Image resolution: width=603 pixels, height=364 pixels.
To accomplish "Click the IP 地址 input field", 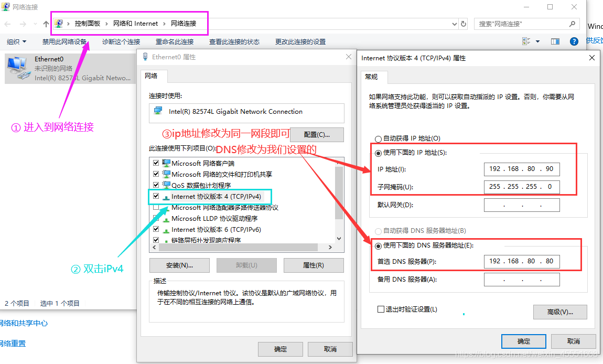I will coord(522,169).
